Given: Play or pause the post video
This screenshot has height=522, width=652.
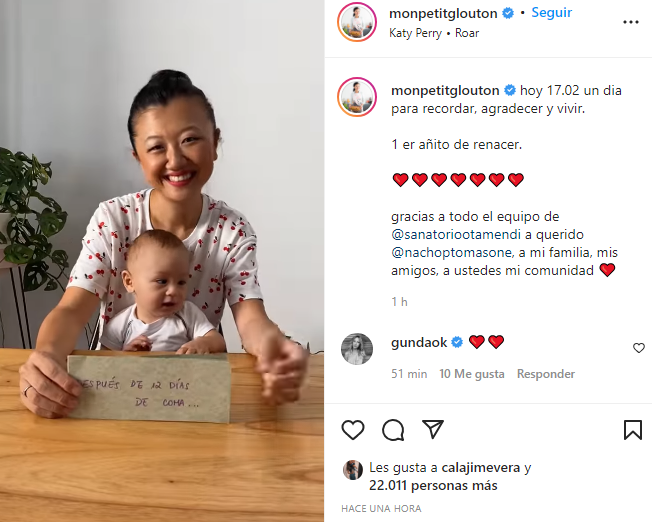Looking at the screenshot, I should (x=162, y=261).
